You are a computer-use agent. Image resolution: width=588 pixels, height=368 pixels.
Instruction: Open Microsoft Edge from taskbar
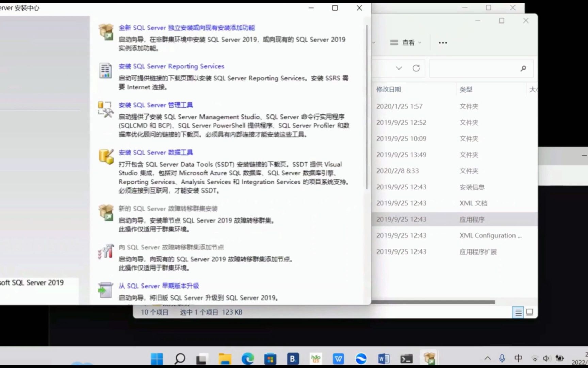point(247,358)
